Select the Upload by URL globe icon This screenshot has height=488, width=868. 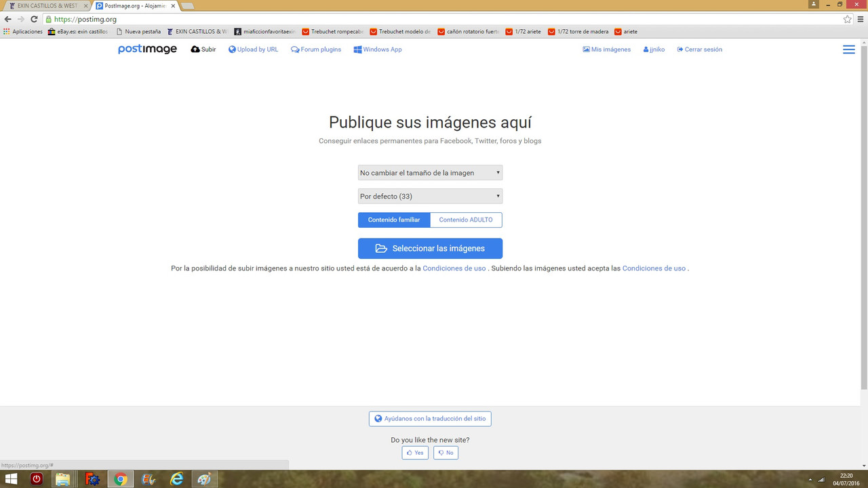[233, 49]
